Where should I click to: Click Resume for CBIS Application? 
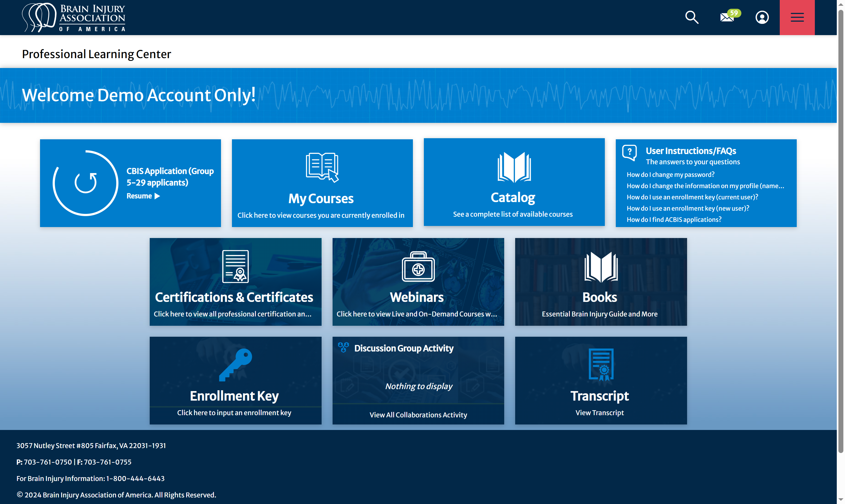click(x=143, y=196)
